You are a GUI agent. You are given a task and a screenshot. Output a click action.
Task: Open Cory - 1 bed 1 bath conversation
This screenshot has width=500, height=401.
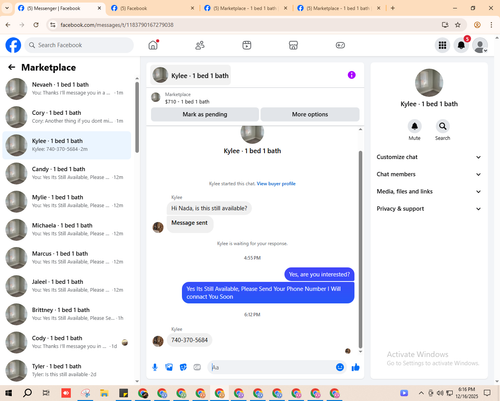(67, 117)
